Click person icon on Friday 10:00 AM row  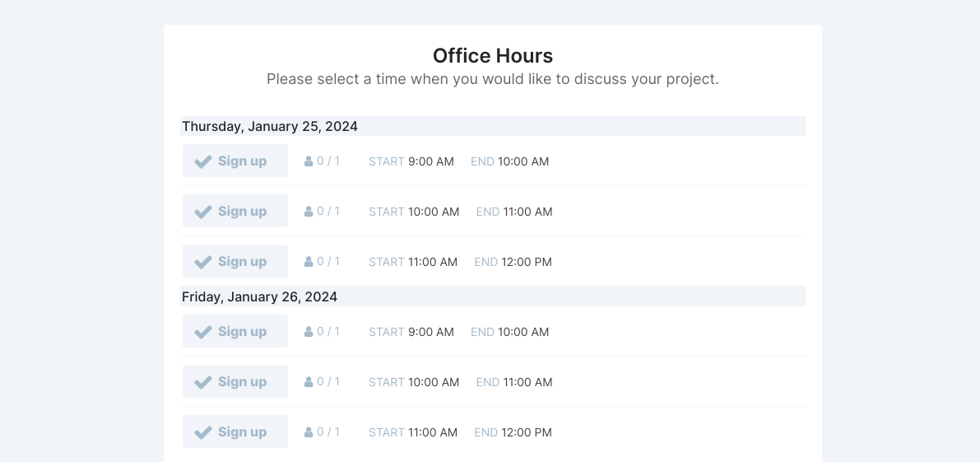click(308, 381)
